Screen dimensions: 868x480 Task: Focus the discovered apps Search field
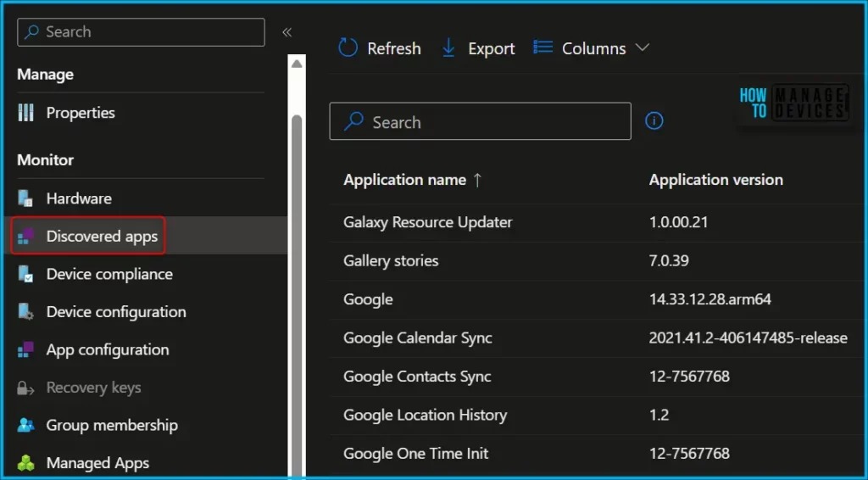click(480, 121)
